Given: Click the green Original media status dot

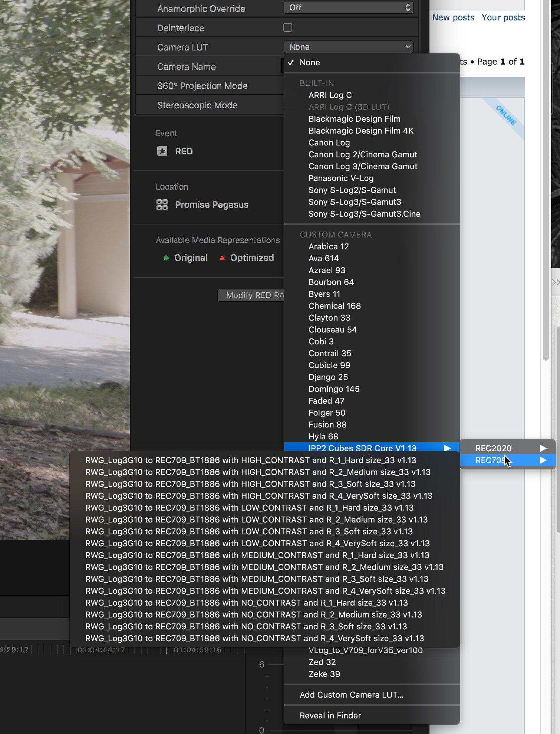Looking at the screenshot, I should [166, 258].
